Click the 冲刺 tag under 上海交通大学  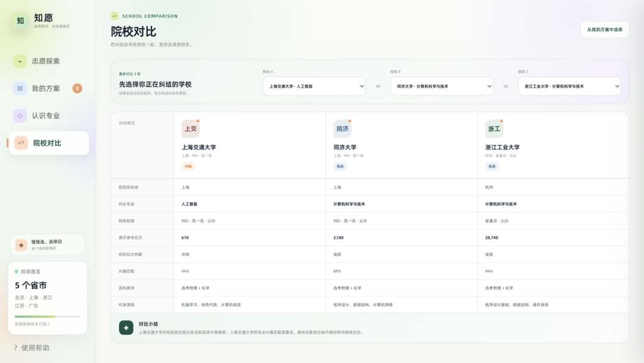click(x=188, y=167)
